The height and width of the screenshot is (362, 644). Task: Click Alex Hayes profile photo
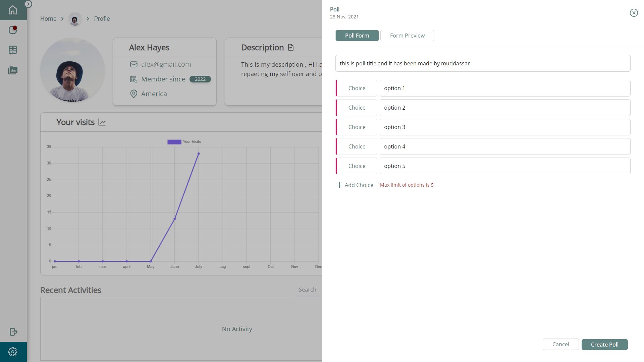point(72,70)
